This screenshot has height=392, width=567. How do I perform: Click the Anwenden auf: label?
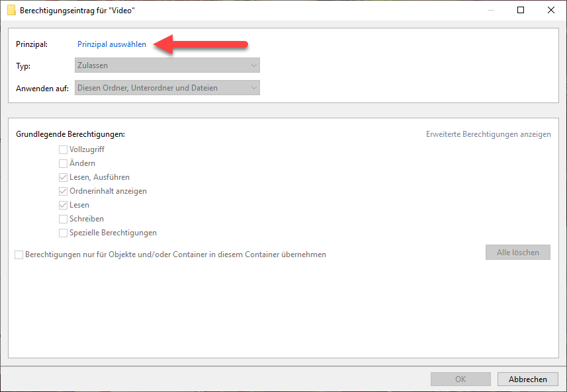(42, 88)
